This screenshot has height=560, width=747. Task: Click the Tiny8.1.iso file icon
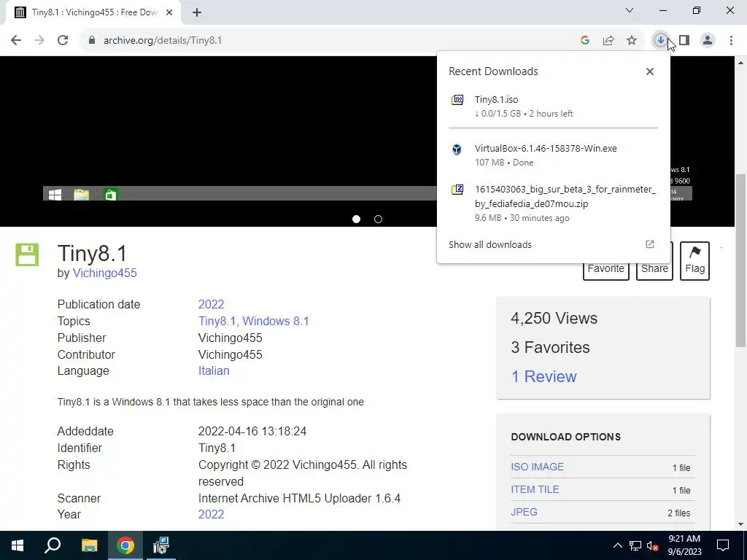(457, 100)
